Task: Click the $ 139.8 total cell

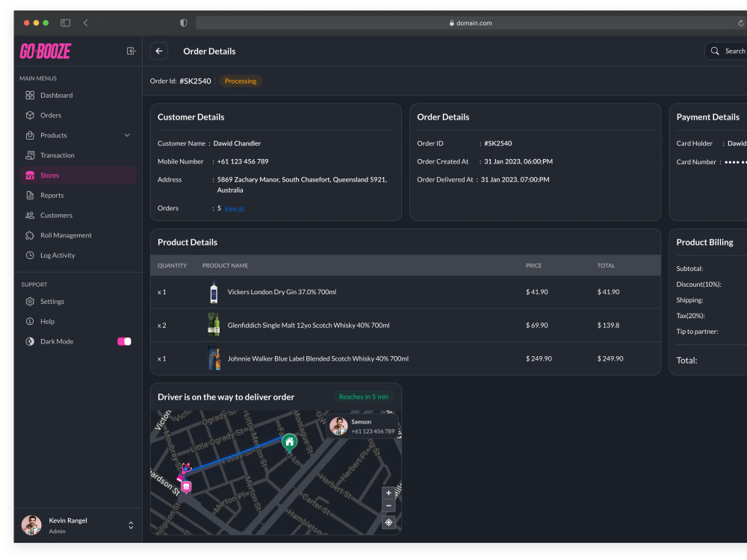Action: [608, 326]
